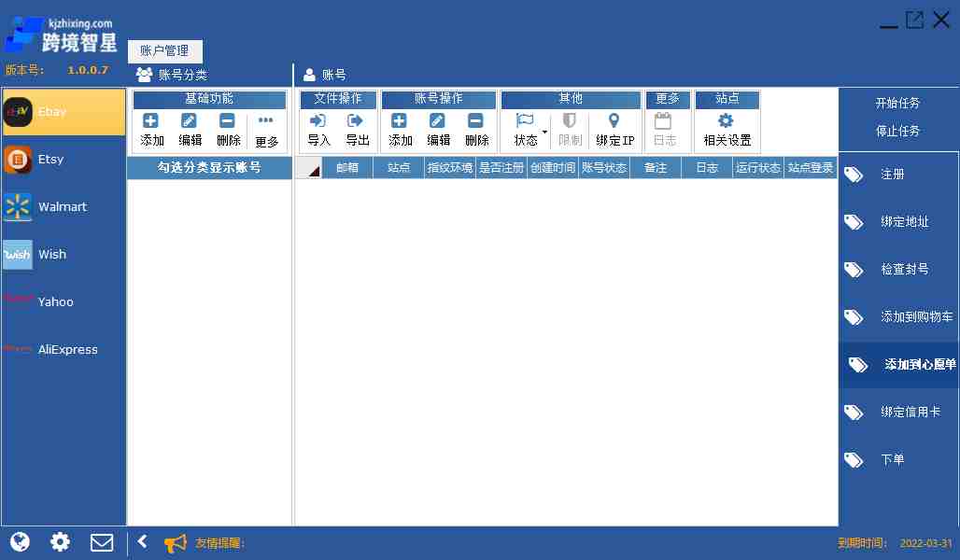Click the megaphone announcement icon
The image size is (960, 560).
176,543
